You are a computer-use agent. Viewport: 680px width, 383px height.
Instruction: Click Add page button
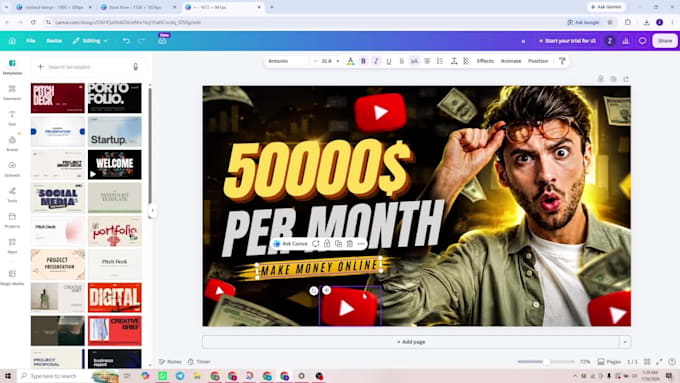[x=411, y=342]
